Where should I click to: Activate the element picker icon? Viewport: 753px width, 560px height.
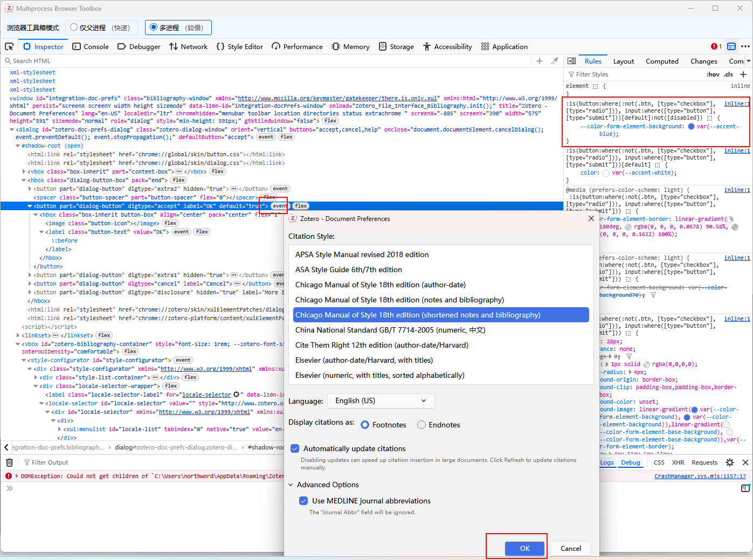(x=9, y=47)
